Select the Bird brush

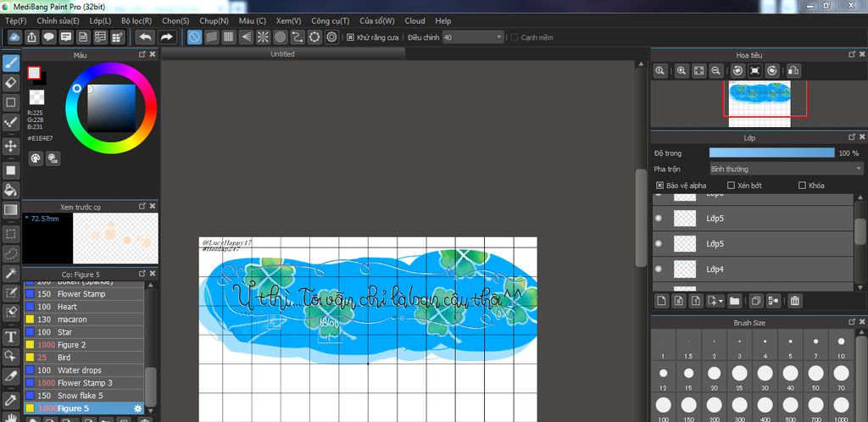pos(84,358)
